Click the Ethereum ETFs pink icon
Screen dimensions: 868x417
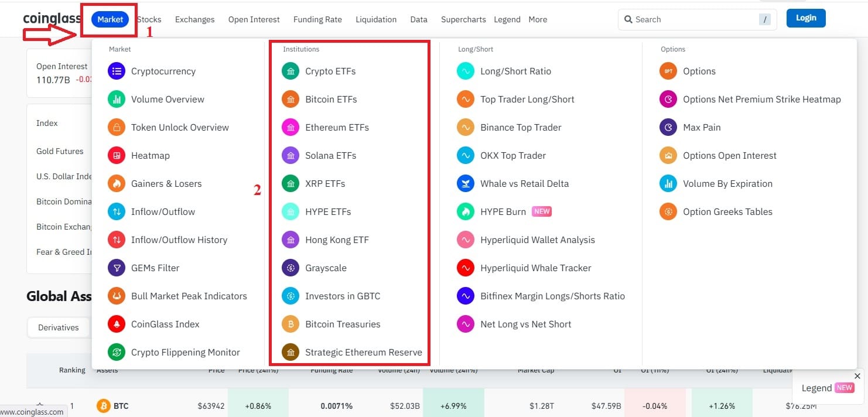point(291,128)
